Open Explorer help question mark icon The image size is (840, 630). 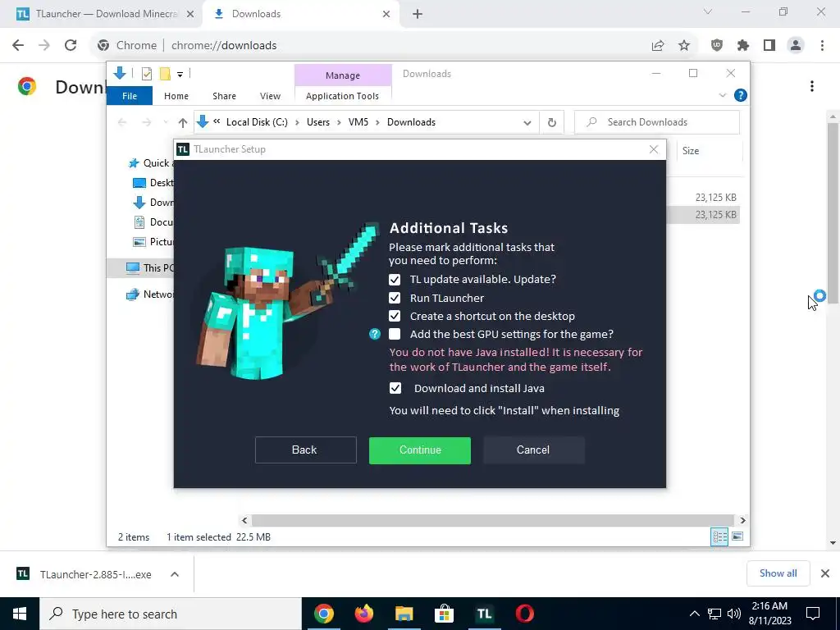[741, 95]
